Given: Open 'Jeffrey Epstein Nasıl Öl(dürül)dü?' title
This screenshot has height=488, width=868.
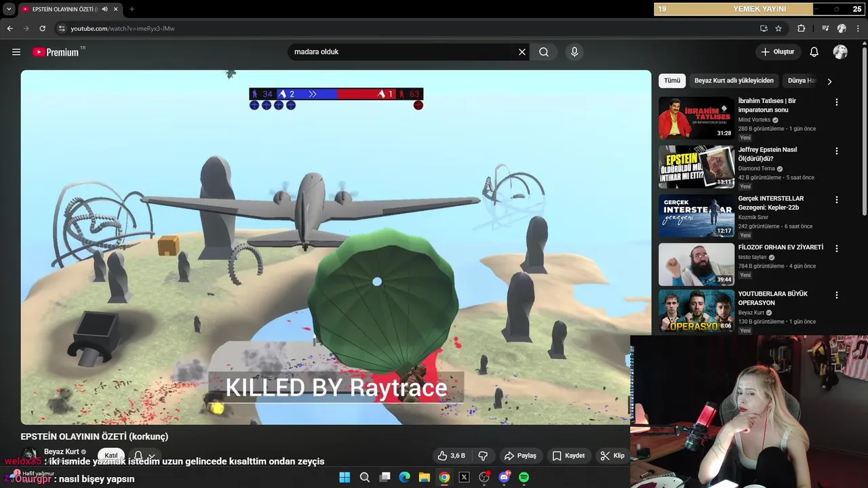Looking at the screenshot, I should 768,154.
